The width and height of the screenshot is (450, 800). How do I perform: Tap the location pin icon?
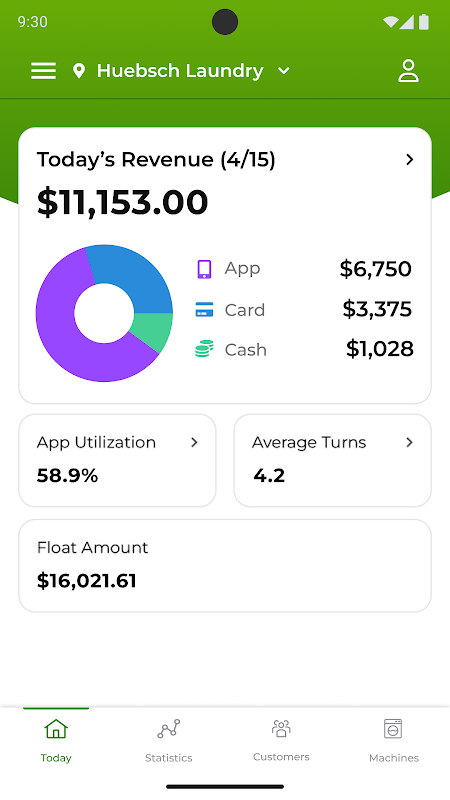(79, 71)
